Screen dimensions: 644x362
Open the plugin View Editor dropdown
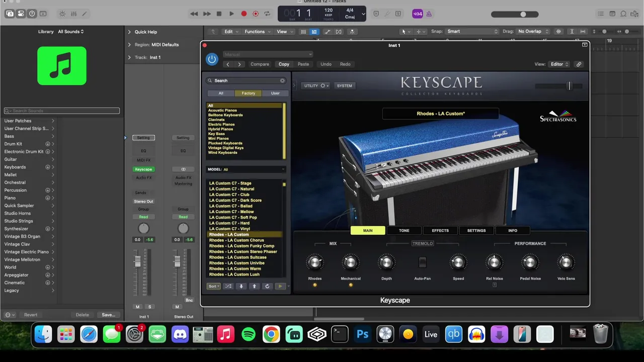tap(559, 64)
